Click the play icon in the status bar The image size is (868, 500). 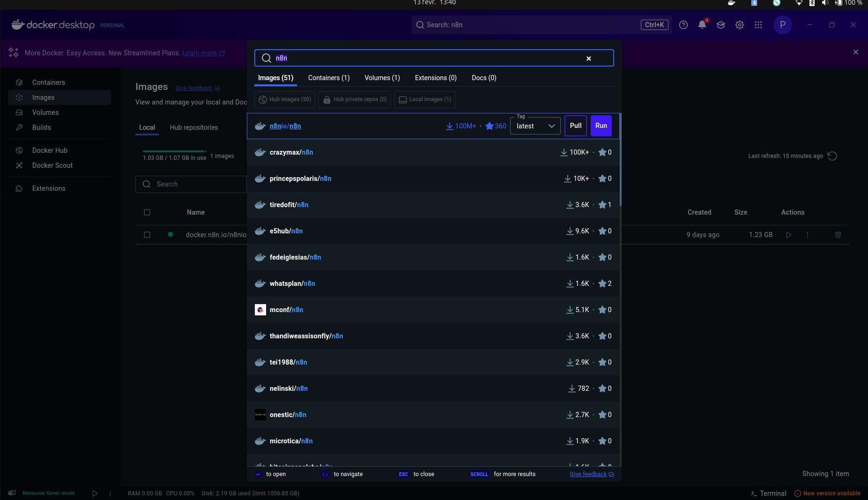point(95,493)
